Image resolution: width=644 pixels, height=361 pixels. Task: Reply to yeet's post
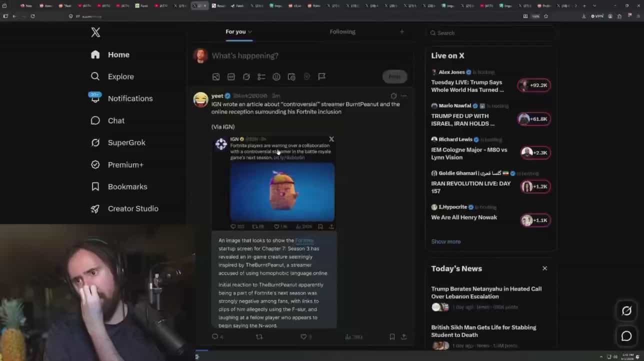tap(217, 337)
